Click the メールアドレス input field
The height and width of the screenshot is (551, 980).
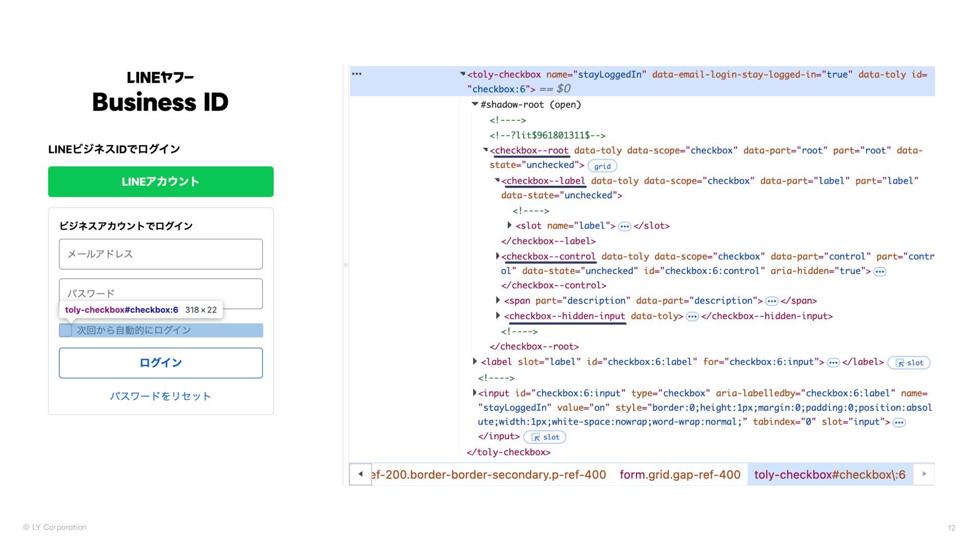point(161,254)
